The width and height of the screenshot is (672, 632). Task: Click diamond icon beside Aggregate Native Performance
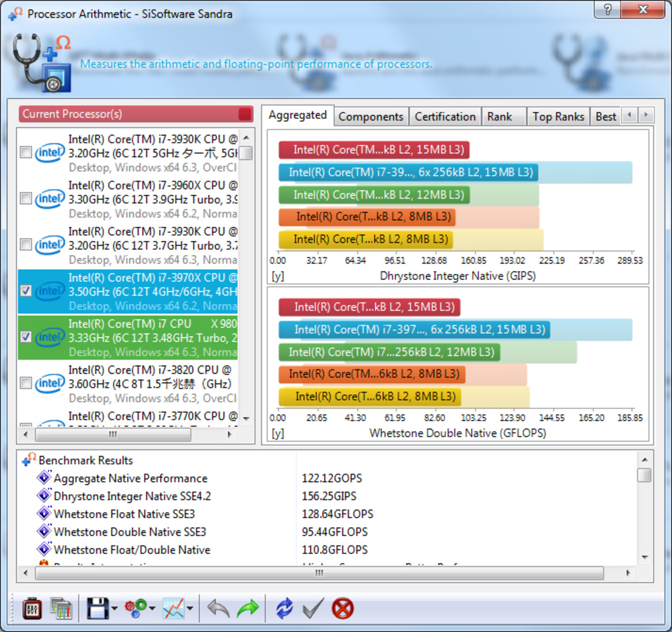pyautogui.click(x=44, y=477)
